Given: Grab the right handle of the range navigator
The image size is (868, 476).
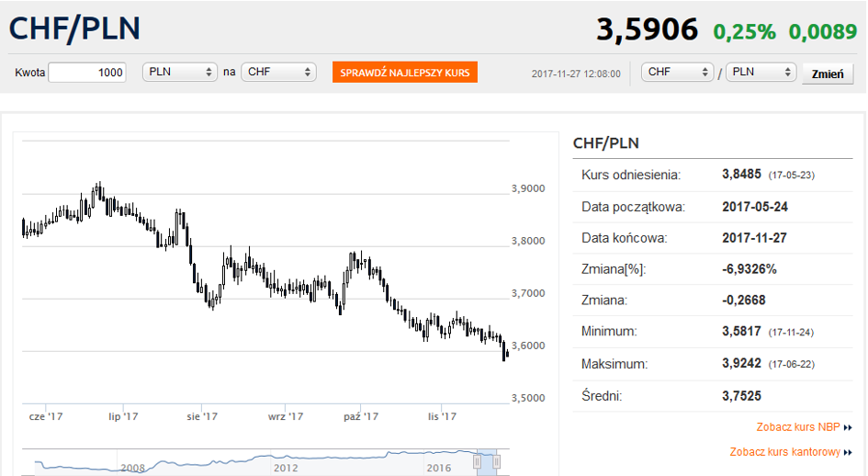Looking at the screenshot, I should (497, 461).
